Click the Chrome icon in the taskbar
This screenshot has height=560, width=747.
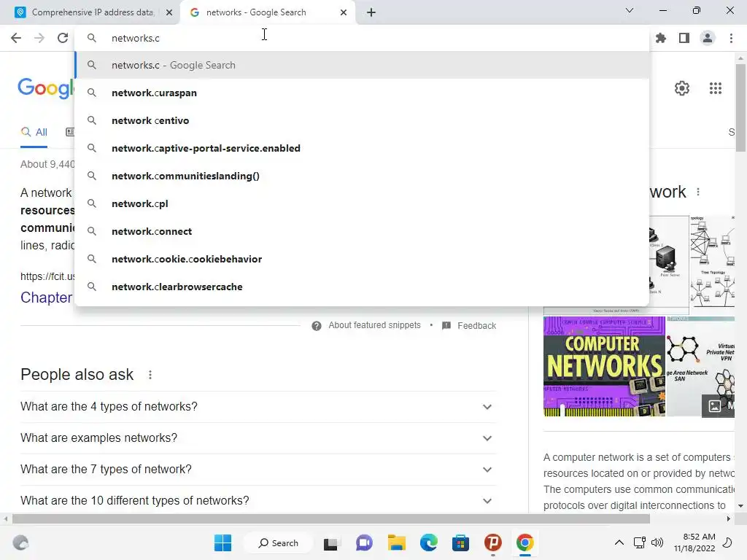click(x=525, y=542)
